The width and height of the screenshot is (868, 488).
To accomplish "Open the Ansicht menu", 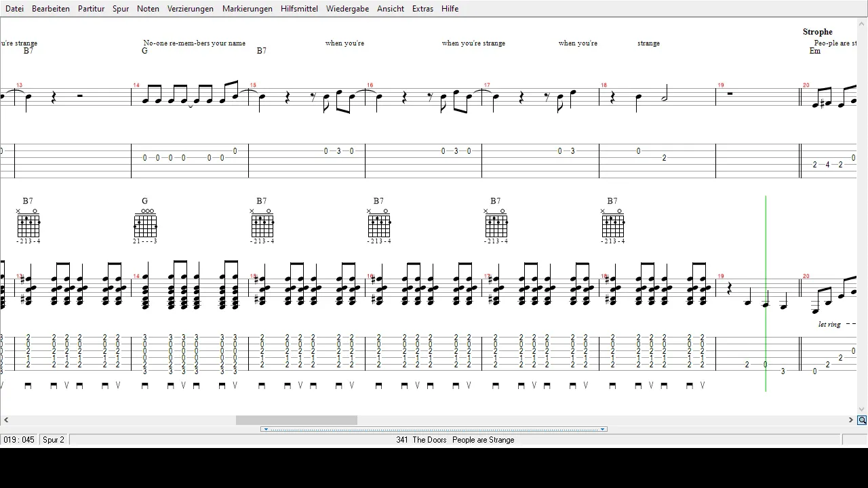I will click(x=391, y=9).
